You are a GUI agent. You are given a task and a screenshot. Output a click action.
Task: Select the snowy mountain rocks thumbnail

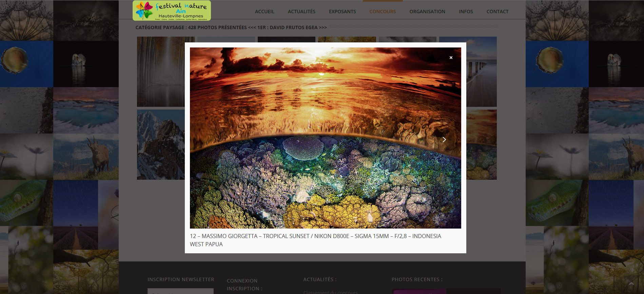point(161,144)
